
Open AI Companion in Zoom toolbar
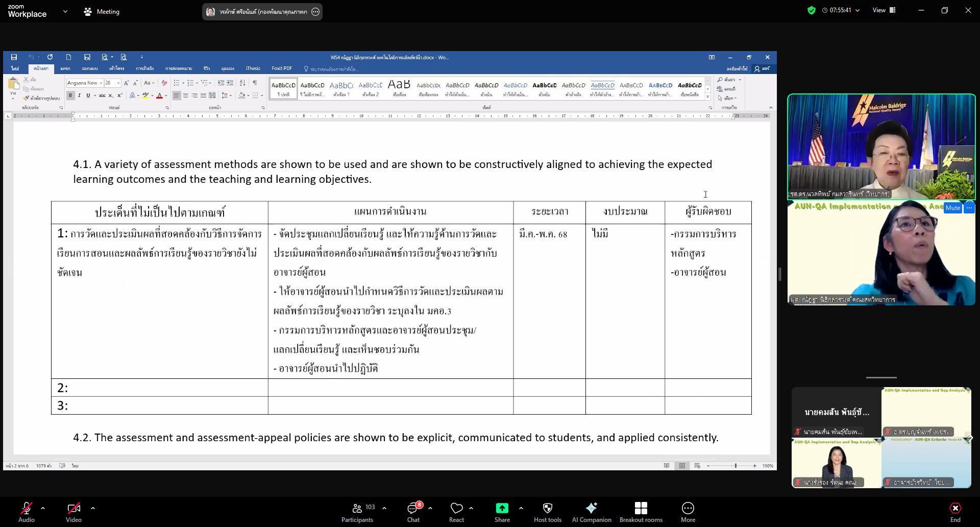(x=592, y=512)
